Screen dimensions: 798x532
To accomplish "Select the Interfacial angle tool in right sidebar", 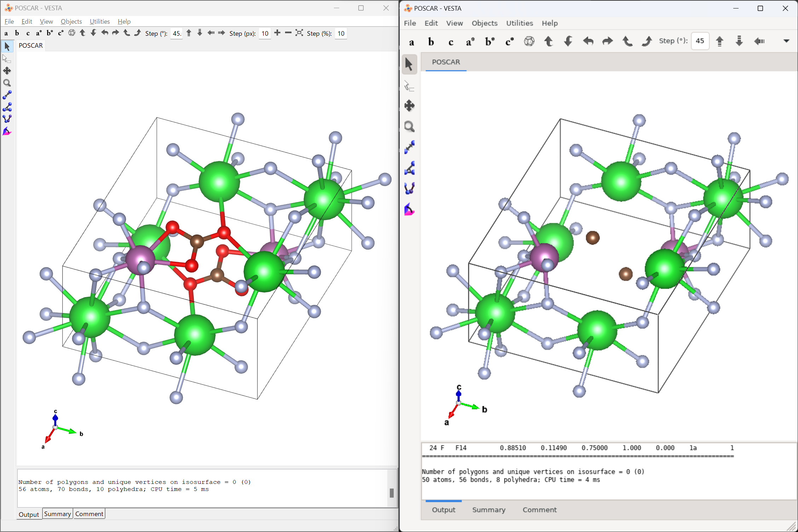I will coord(409,210).
